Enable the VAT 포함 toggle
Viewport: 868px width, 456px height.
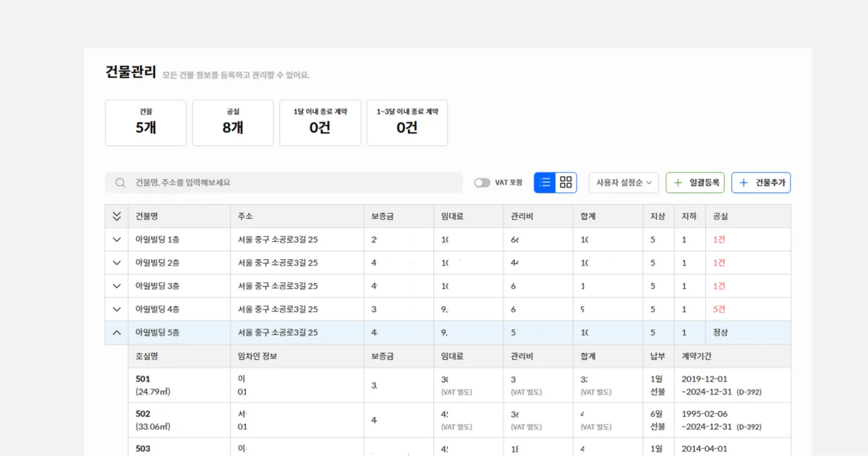[x=482, y=183]
